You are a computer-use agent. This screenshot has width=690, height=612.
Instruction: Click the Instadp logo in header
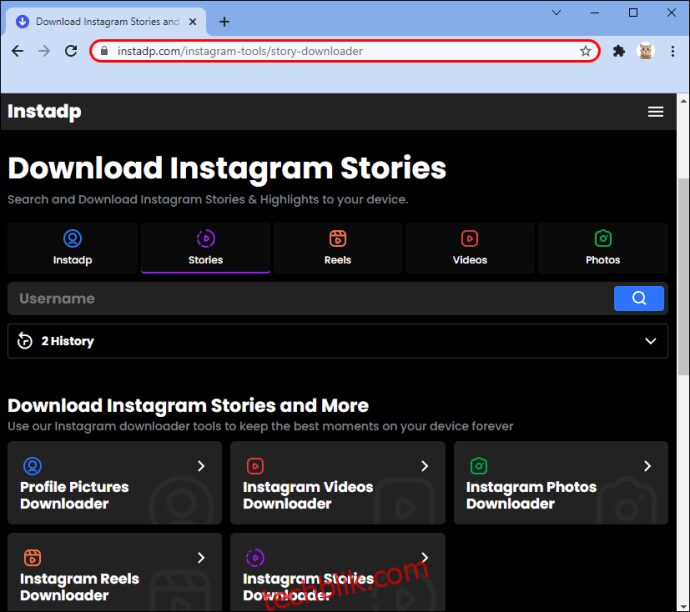(x=44, y=111)
